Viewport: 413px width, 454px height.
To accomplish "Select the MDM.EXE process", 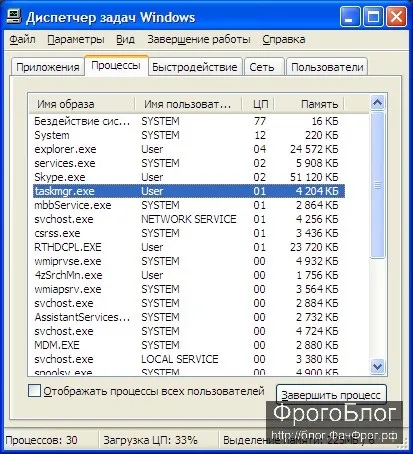I will [x=189, y=345].
